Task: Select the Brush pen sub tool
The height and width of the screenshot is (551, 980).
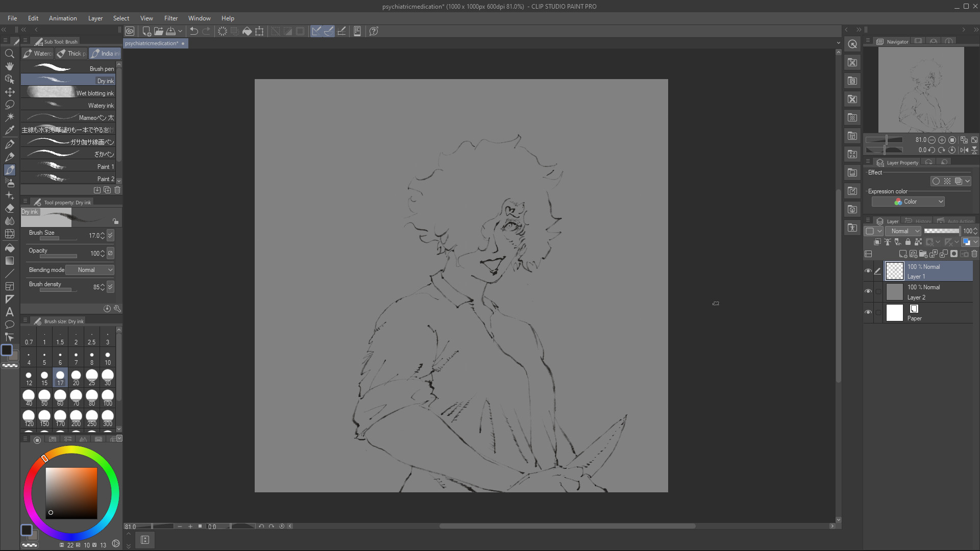Action: pyautogui.click(x=68, y=68)
